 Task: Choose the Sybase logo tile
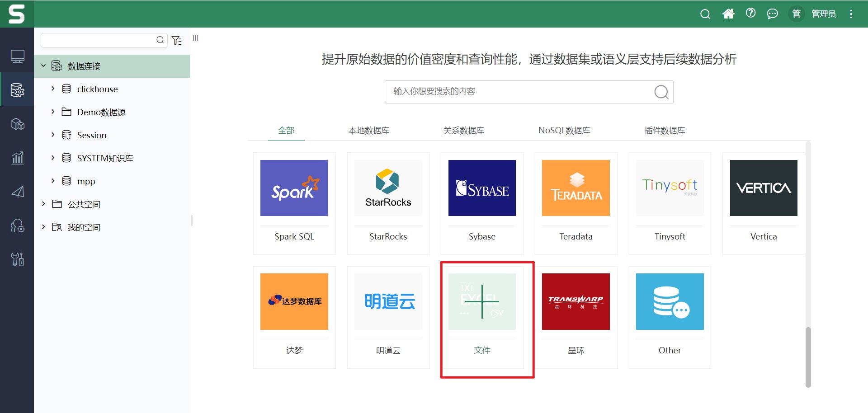(482, 188)
